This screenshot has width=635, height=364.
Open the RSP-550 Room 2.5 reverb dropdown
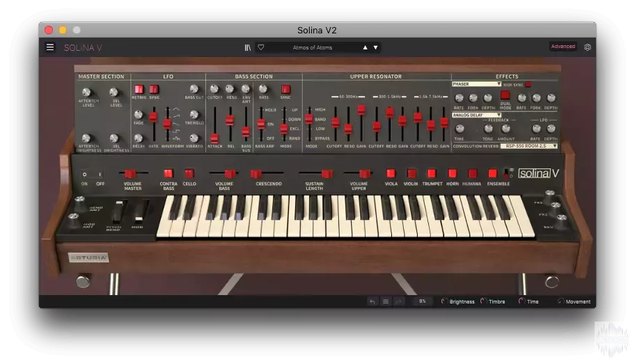(x=529, y=145)
